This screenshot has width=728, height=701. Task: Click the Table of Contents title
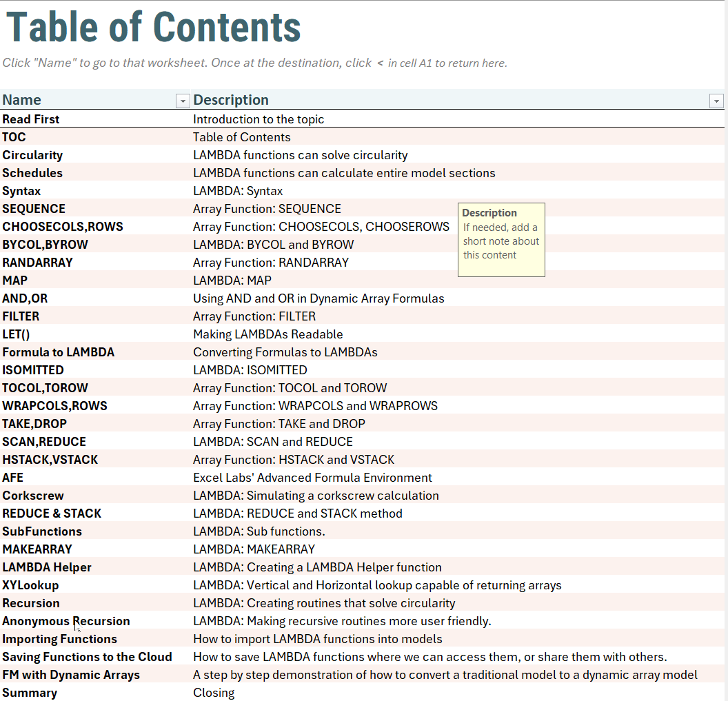tap(154, 26)
